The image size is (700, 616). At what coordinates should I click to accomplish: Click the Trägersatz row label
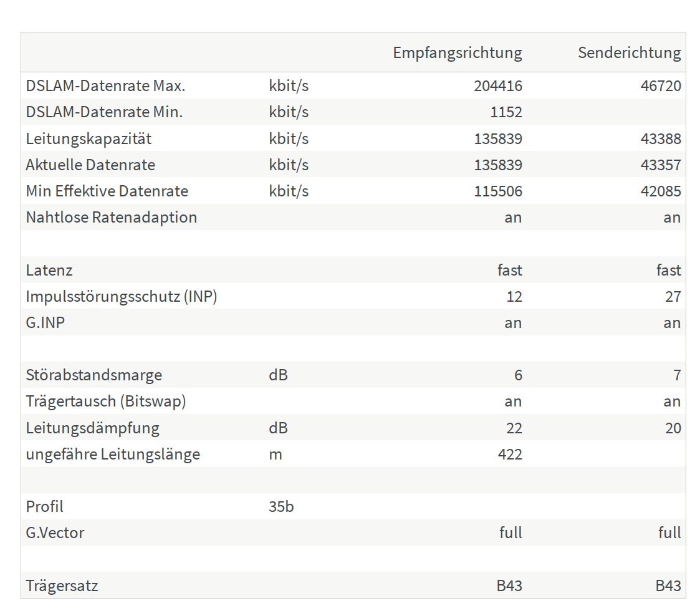[62, 585]
